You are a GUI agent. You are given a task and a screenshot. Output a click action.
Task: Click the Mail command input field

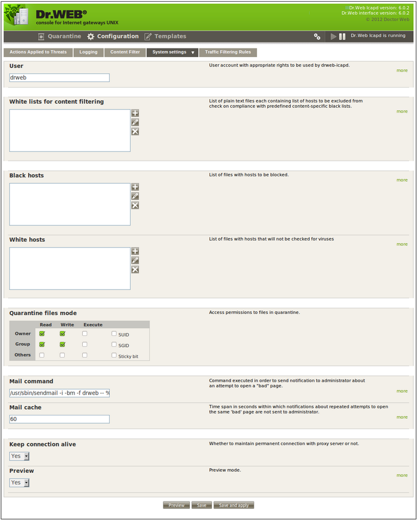click(59, 393)
